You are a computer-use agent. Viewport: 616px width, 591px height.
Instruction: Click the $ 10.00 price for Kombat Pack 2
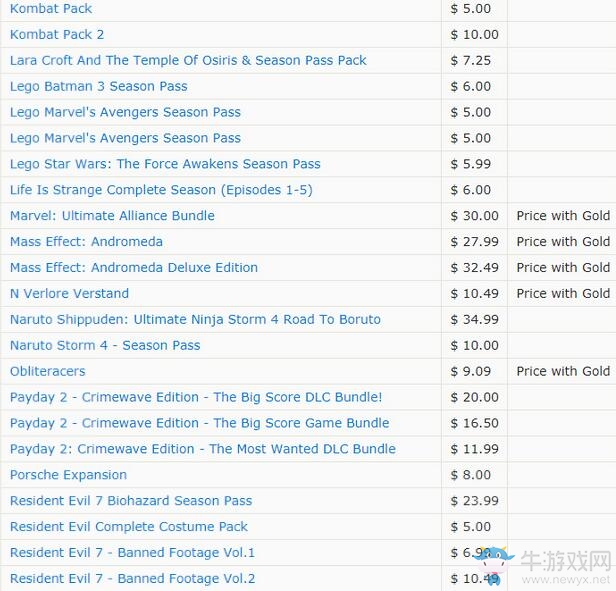(475, 35)
